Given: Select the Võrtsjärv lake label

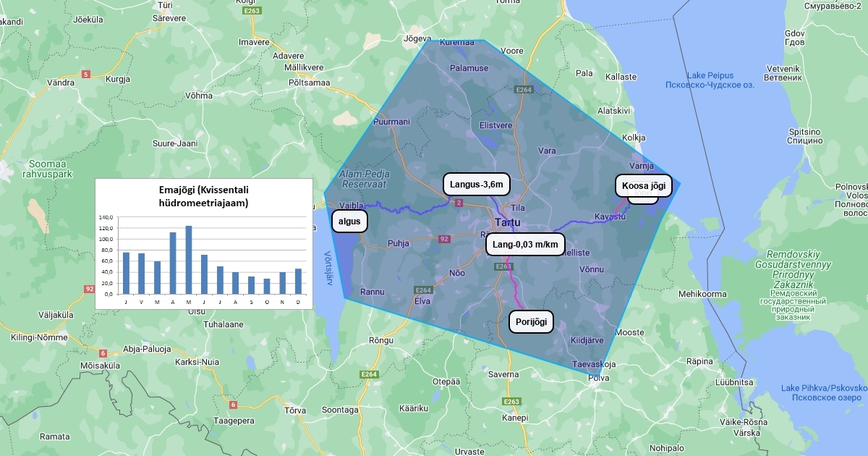Looking at the screenshot, I should coord(328,268).
